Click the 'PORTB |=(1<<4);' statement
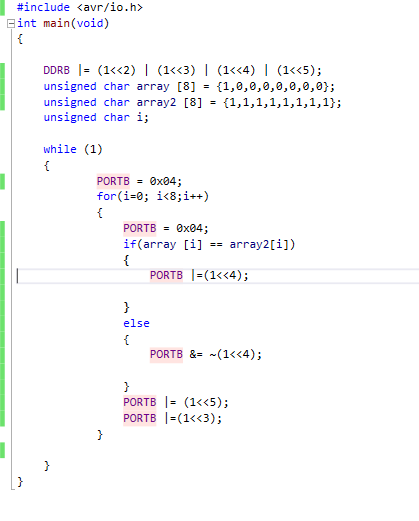 tap(199, 275)
